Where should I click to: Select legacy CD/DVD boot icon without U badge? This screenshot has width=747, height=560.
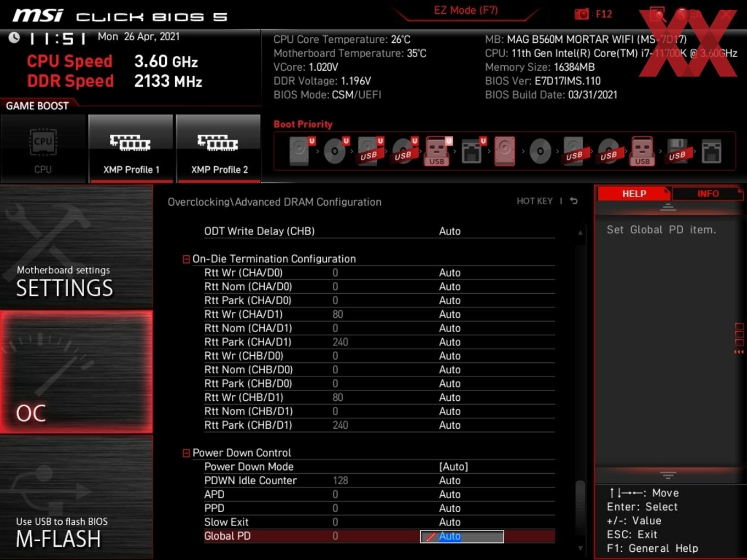click(x=540, y=151)
